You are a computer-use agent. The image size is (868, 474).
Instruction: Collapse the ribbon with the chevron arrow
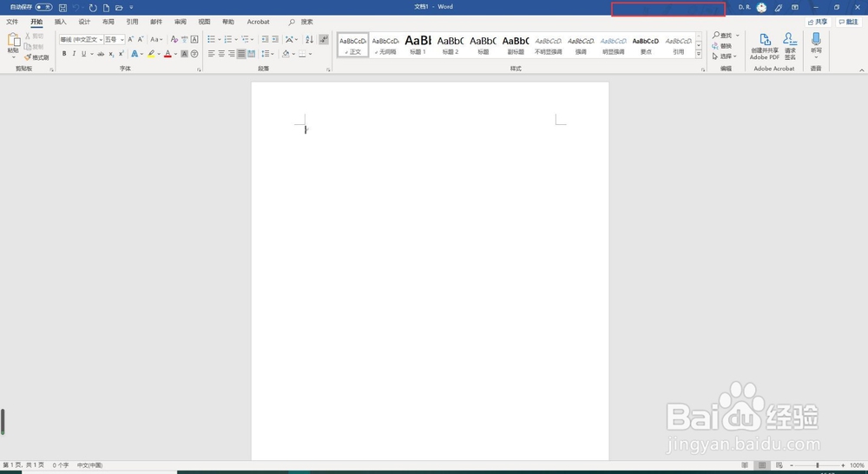pyautogui.click(x=861, y=69)
